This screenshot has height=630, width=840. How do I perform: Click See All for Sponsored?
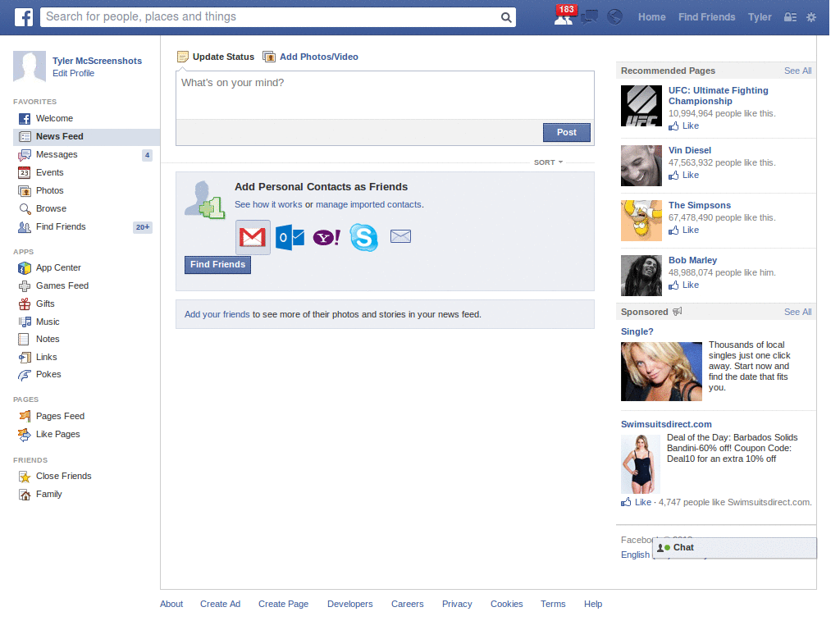797,312
